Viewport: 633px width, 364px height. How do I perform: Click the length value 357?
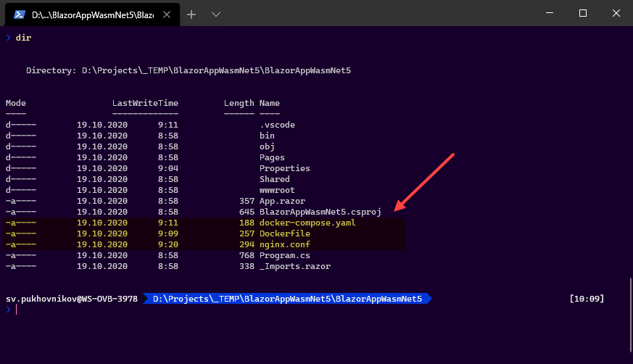click(x=247, y=202)
